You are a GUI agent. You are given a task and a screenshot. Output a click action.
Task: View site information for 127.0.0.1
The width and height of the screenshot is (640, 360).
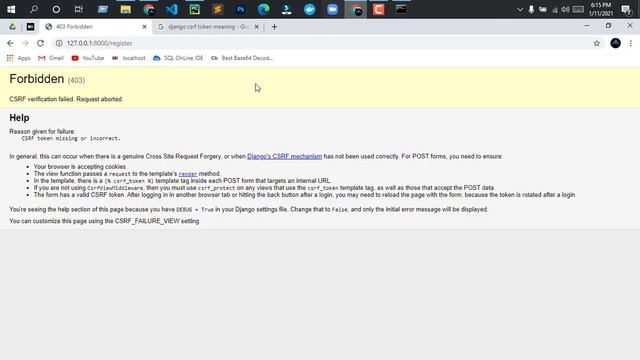[x=59, y=43]
